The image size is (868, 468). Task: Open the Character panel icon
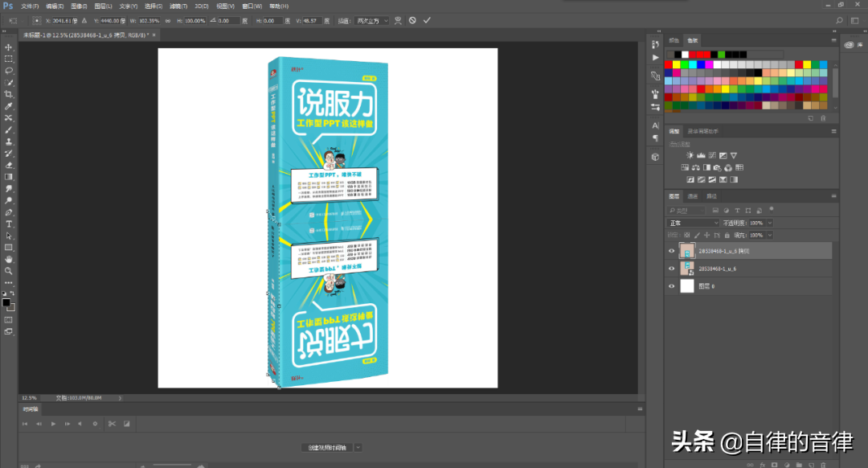tap(656, 125)
